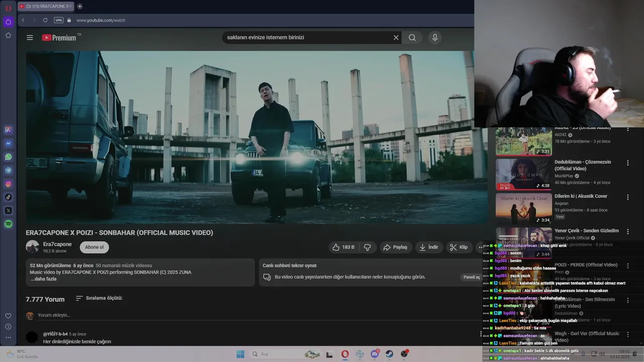Open OBS Studio from Windows taskbar
The image size is (644, 362).
coord(405,354)
